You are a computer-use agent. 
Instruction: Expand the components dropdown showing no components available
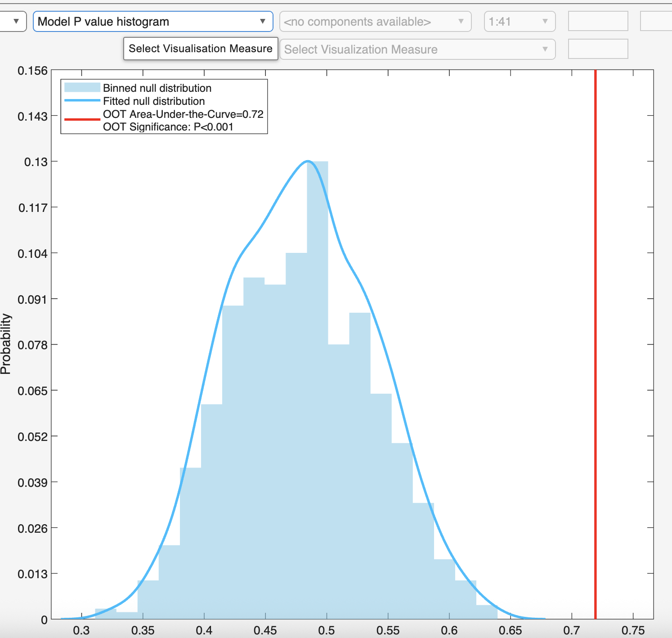373,21
